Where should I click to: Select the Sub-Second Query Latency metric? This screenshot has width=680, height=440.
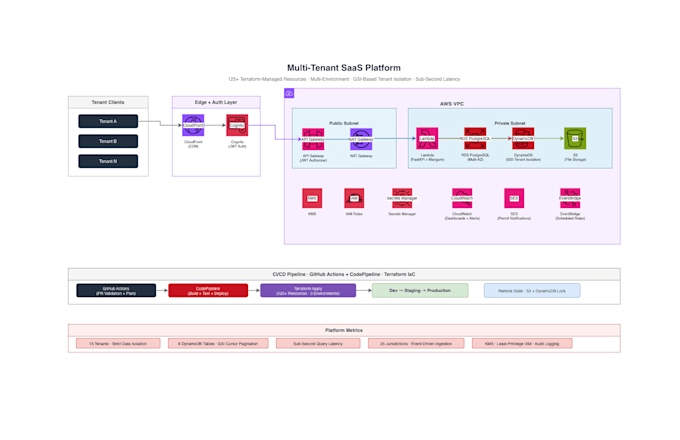(318, 343)
